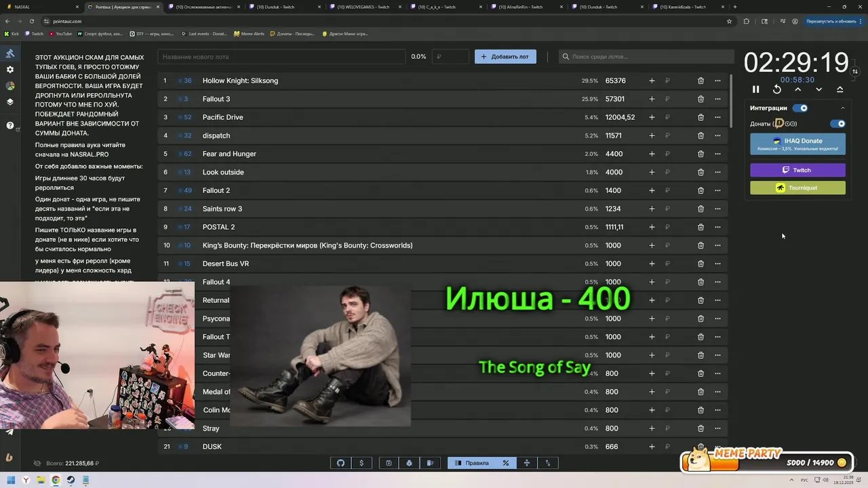868x488 pixels.
Task: Open the auction gavel page in sidebar
Action: [10, 54]
